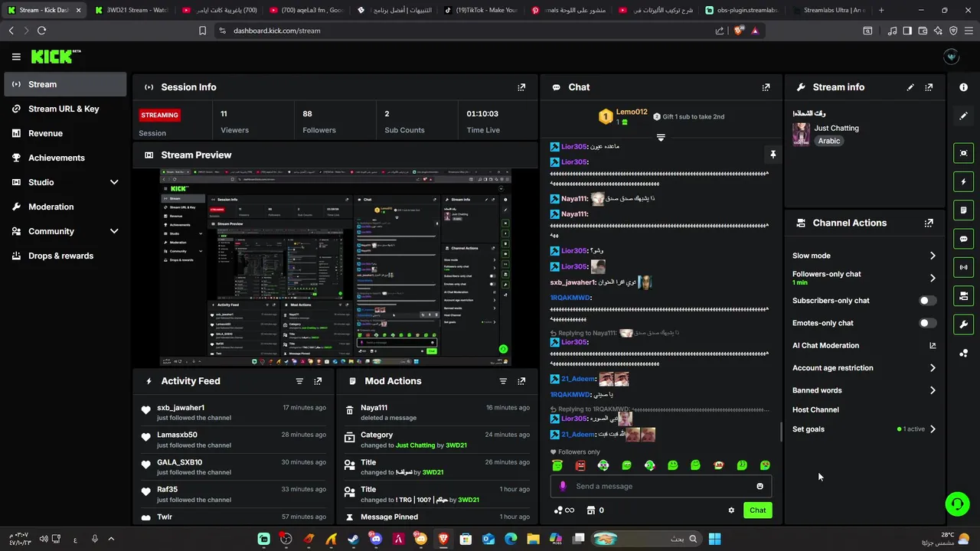980x551 pixels.
Task: Pop out the Activity Feed panel
Action: point(318,381)
